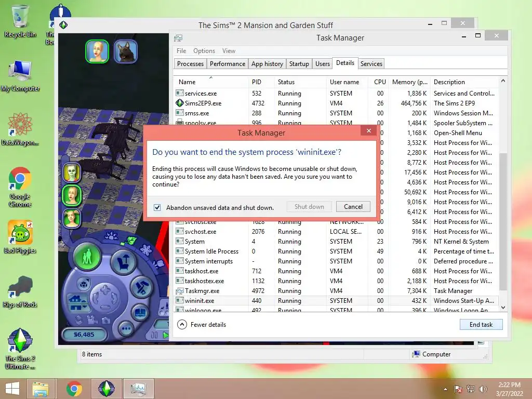Pause the Sims game

pyautogui.click(x=154, y=335)
